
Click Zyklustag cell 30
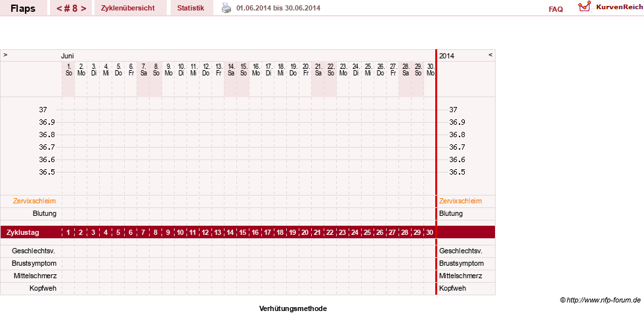pos(429,232)
